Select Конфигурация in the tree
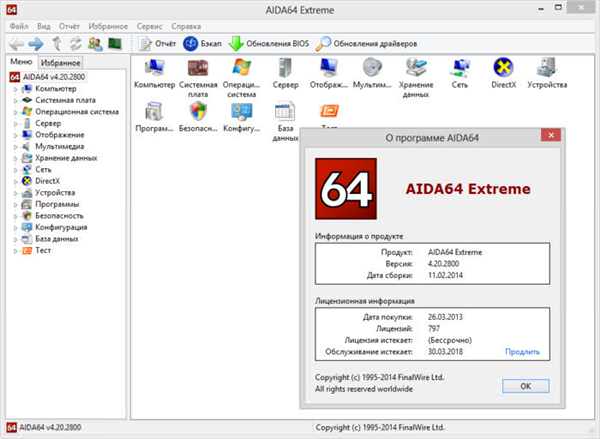The width and height of the screenshot is (600, 439). [61, 227]
